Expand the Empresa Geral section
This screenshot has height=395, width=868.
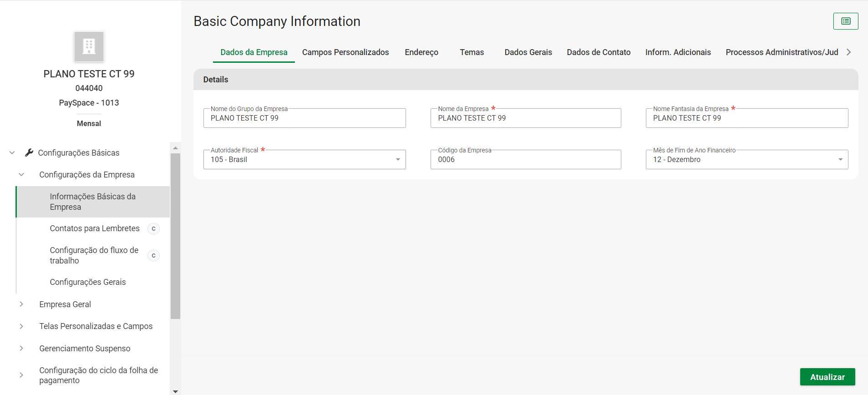21,304
